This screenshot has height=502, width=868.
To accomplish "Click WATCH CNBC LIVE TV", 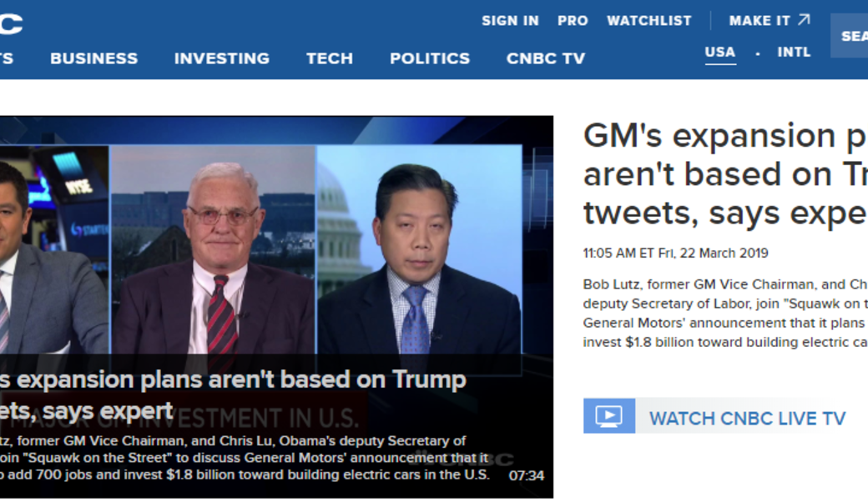I will 749,418.
